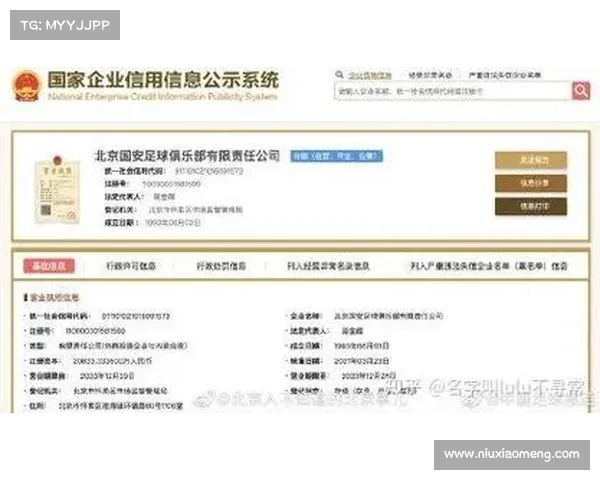
Task: Open the 列入严重违法失信企业名单（黑名单）信息 tab
Action: [489, 266]
